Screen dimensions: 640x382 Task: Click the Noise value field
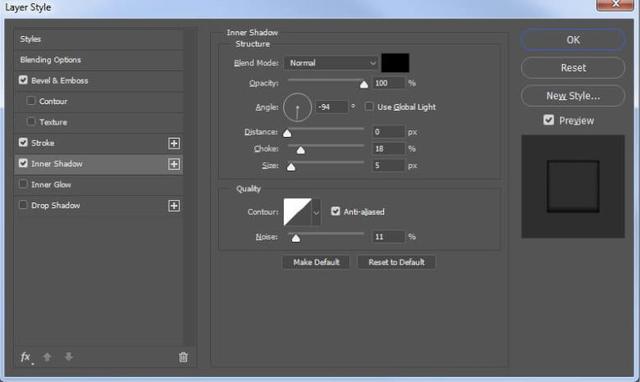tap(389, 237)
